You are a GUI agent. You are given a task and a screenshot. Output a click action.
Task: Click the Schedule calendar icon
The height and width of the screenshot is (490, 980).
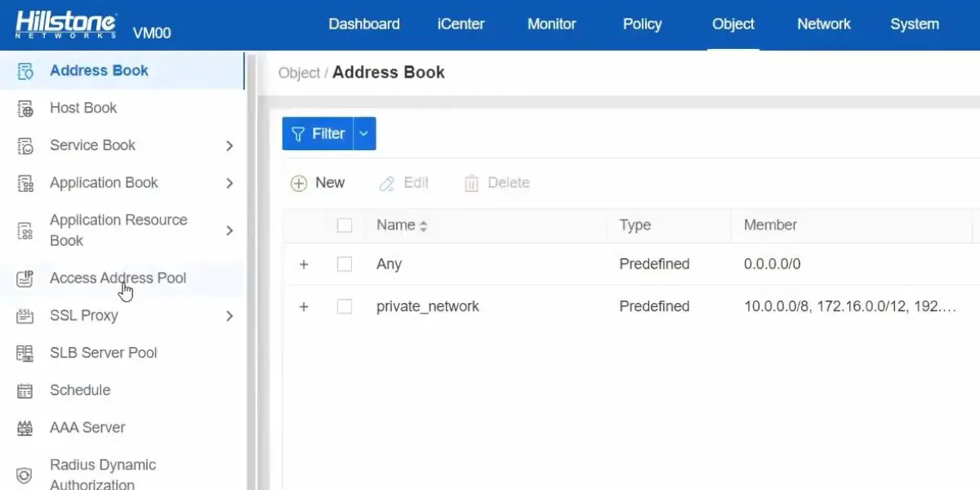(25, 390)
